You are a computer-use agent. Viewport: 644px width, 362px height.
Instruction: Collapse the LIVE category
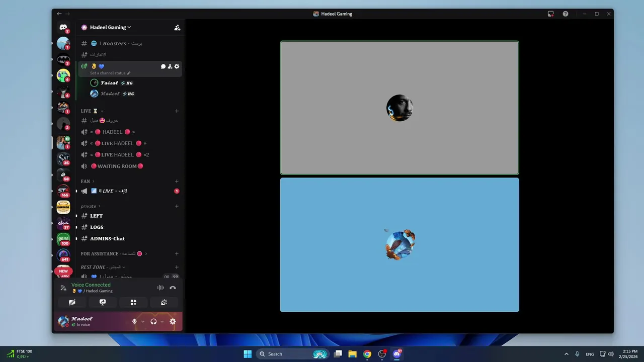(x=92, y=111)
